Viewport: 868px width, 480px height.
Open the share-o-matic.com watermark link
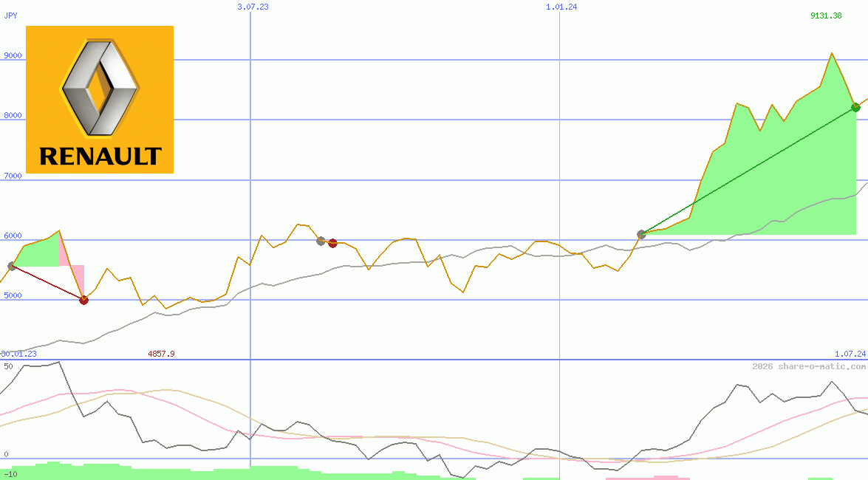pyautogui.click(x=808, y=366)
